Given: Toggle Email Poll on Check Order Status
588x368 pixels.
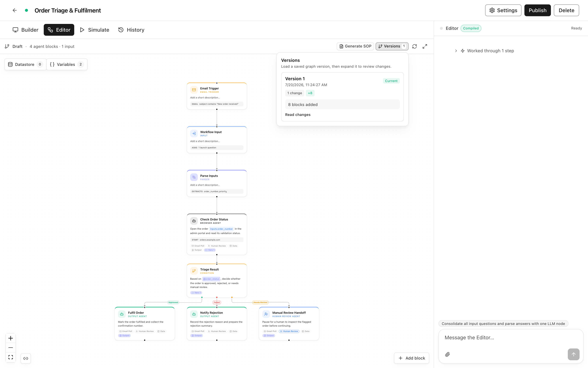Looking at the screenshot, I should click(198, 246).
